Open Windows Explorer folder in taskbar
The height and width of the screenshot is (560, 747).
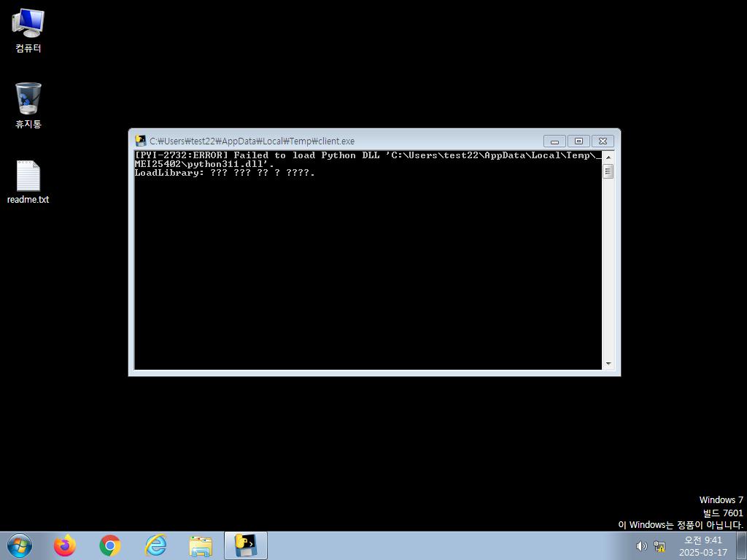click(x=201, y=545)
